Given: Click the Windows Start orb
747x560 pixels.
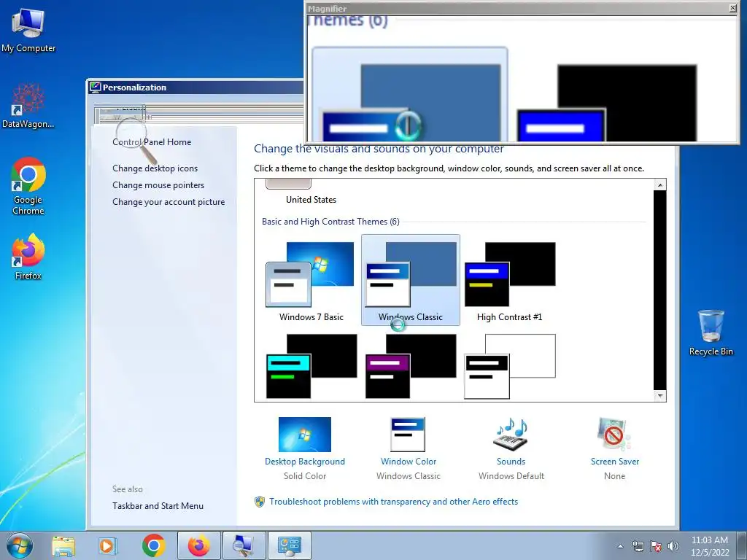Looking at the screenshot, I should tap(20, 545).
